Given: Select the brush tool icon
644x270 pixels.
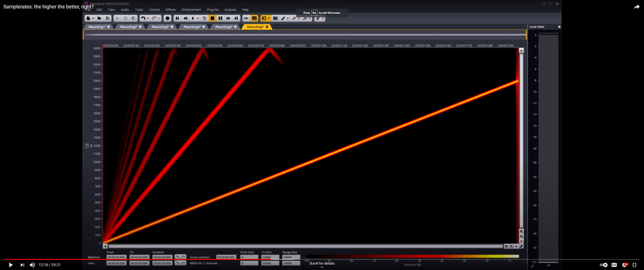Looking at the screenshot, I should (x=283, y=18).
